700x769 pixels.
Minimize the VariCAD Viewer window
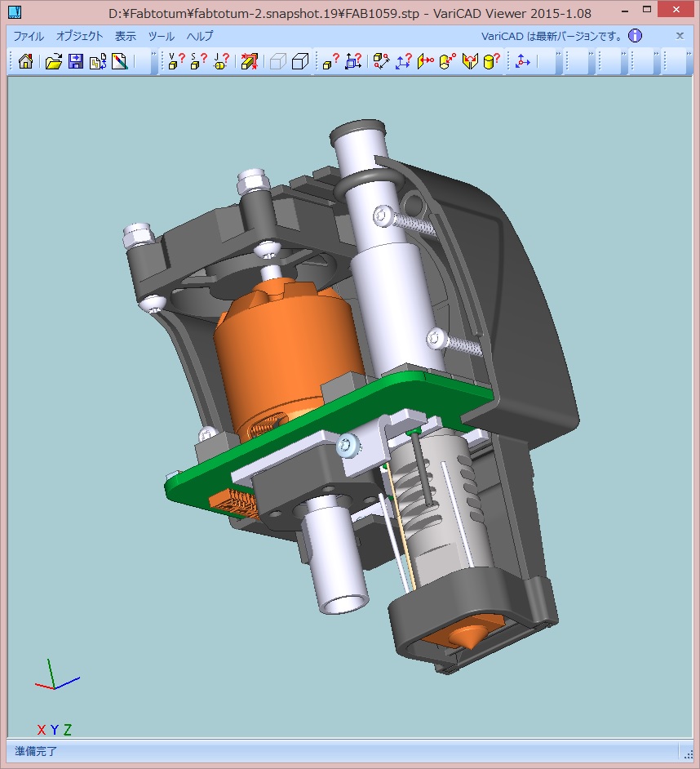[x=624, y=11]
